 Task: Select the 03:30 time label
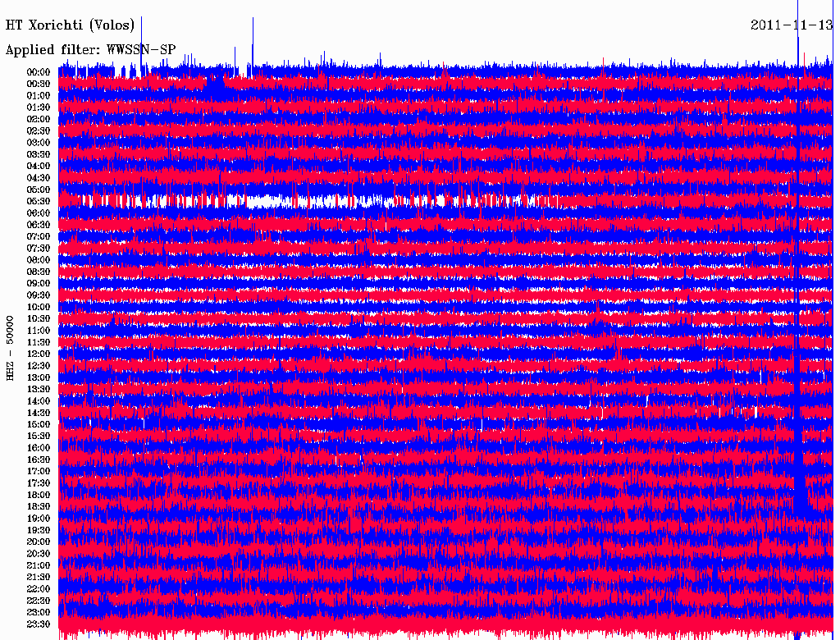(39, 153)
